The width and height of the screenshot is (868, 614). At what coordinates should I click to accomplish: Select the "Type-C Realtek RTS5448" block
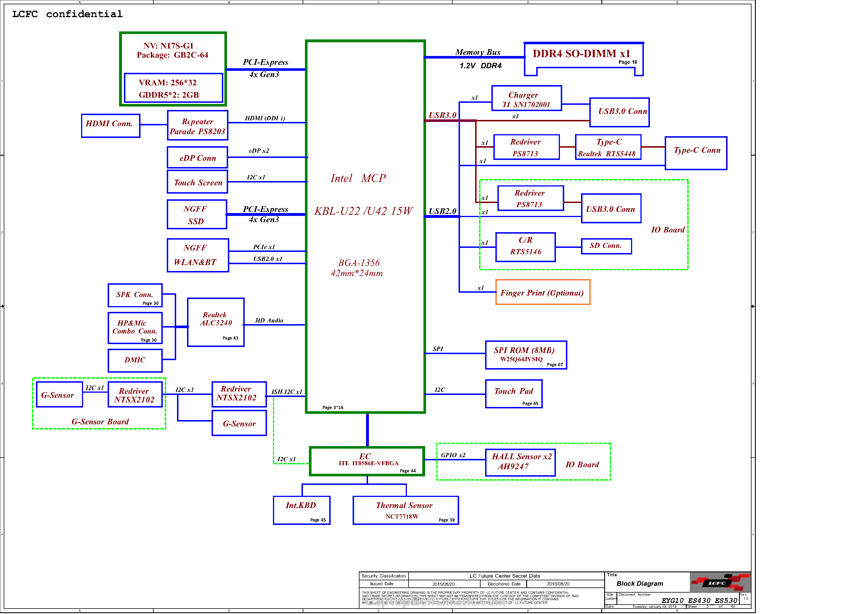pyautogui.click(x=608, y=147)
